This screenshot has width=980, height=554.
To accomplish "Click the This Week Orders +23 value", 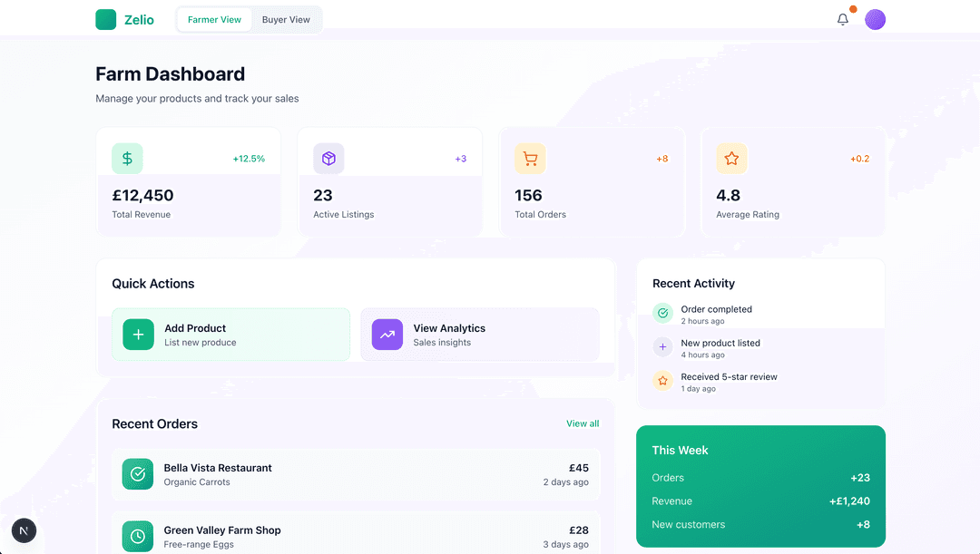I will [x=860, y=478].
